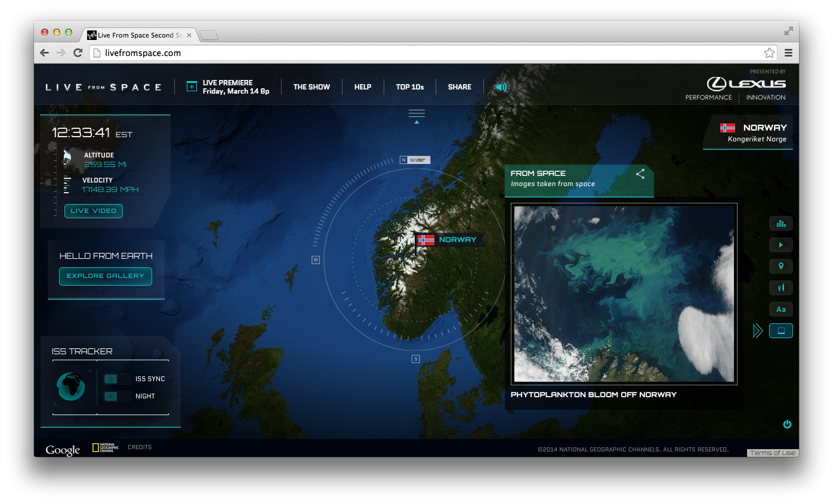Screen dimensions: 833x504
Task: Go back with browser back arrow
Action: (x=45, y=53)
